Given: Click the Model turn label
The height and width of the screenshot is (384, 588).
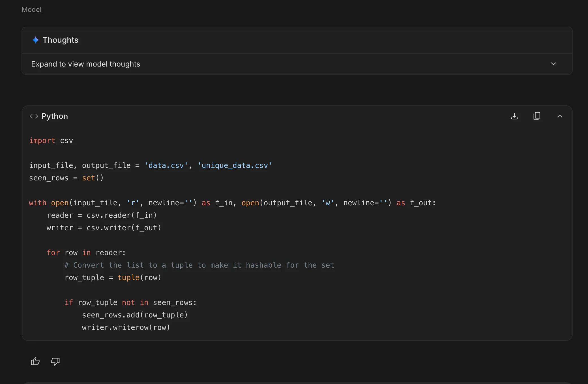Looking at the screenshot, I should pyautogui.click(x=31, y=9).
